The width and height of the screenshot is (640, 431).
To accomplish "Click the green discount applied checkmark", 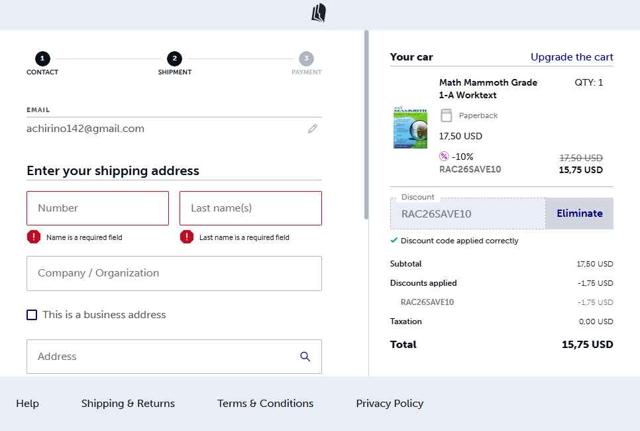I will click(x=394, y=241).
